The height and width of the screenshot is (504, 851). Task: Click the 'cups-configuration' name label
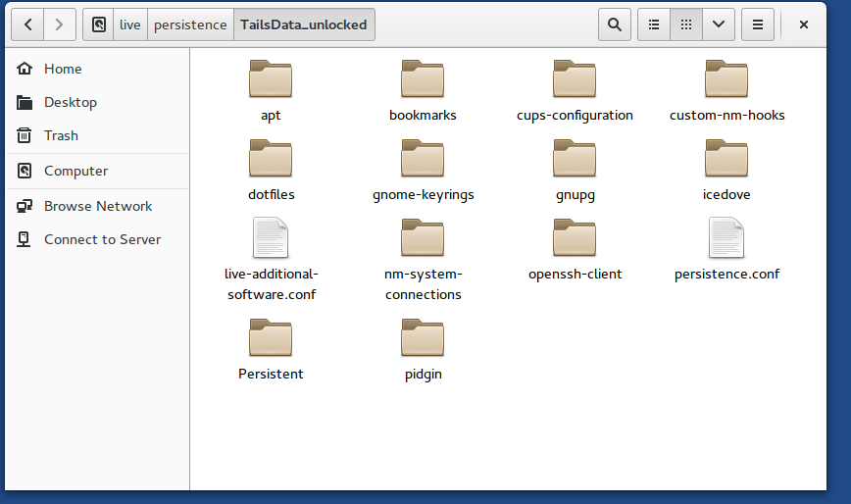[x=575, y=116]
